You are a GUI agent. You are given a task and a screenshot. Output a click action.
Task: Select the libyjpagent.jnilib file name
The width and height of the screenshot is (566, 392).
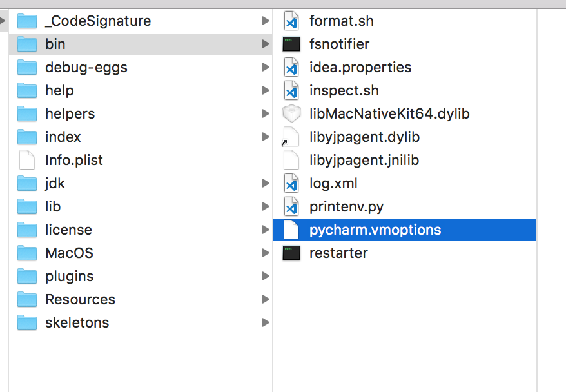(364, 161)
